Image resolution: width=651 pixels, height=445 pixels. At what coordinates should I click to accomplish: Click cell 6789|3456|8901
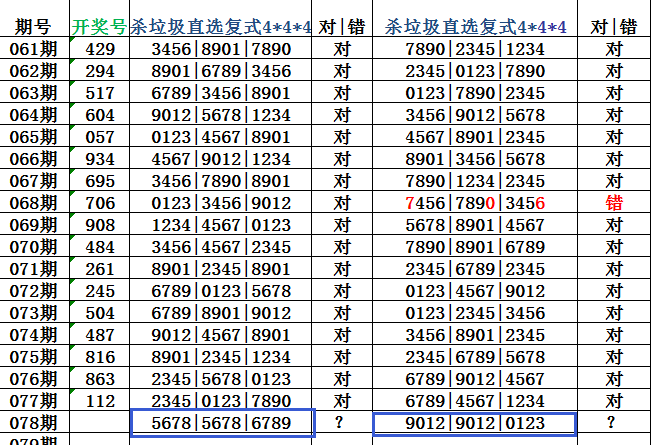(220, 92)
